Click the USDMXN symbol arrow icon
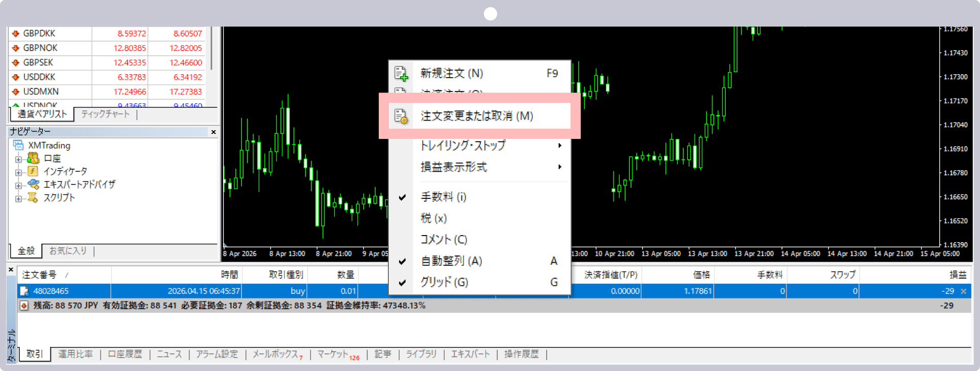Image resolution: width=980 pixels, height=371 pixels. point(16,92)
